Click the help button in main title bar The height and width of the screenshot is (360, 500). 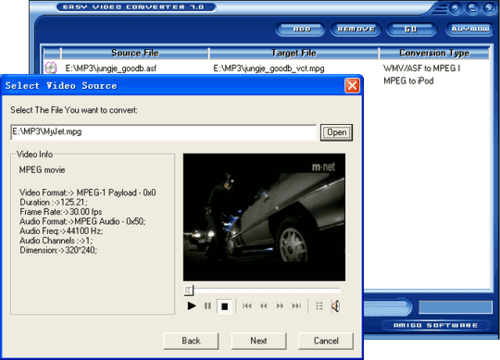pos(455,8)
